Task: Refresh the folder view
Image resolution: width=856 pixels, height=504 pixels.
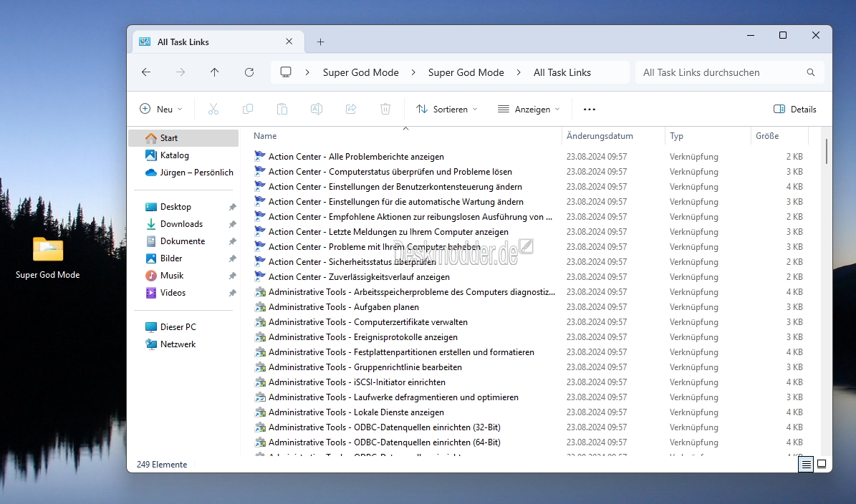Action: click(x=249, y=72)
